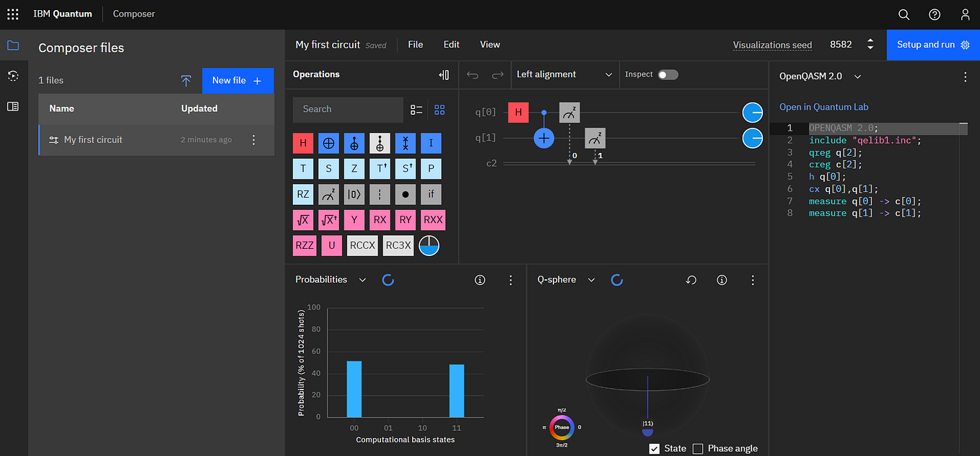Collapse the Operations panel
The height and width of the screenshot is (456, 980).
tap(444, 74)
